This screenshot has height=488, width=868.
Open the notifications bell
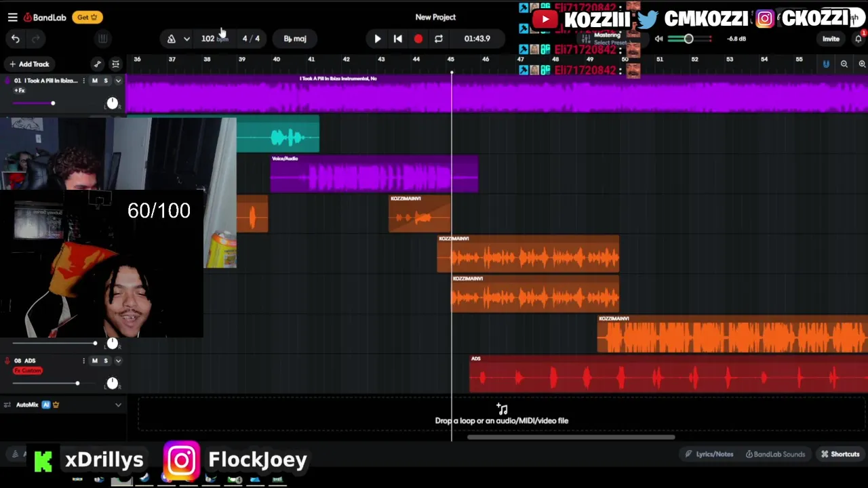coord(859,39)
